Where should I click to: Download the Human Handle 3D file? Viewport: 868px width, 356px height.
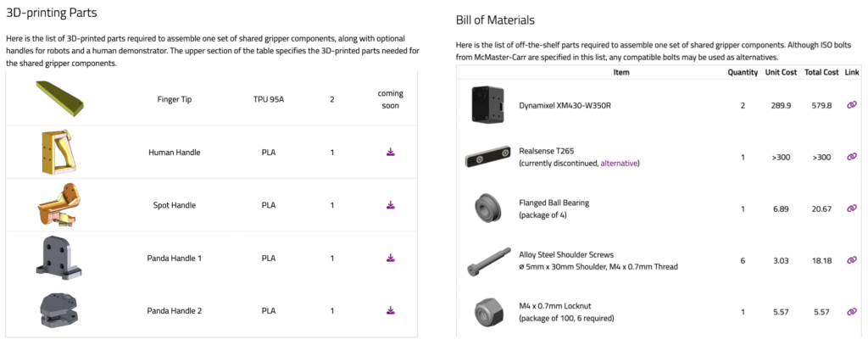pyautogui.click(x=391, y=153)
